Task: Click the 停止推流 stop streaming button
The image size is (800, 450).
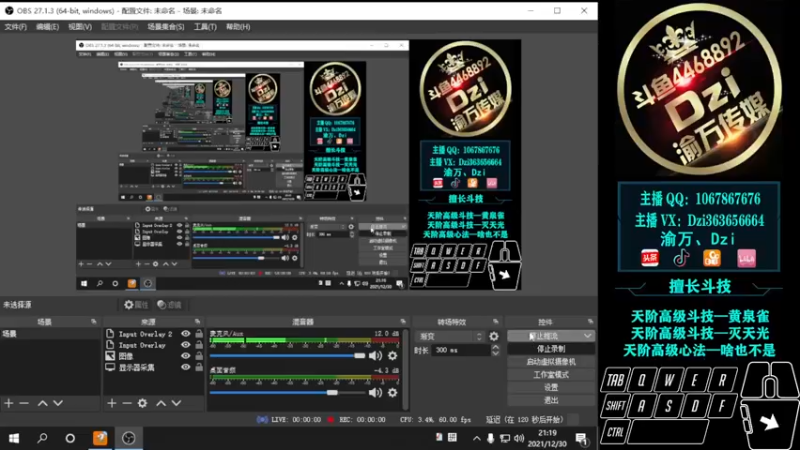Action: click(x=544, y=336)
